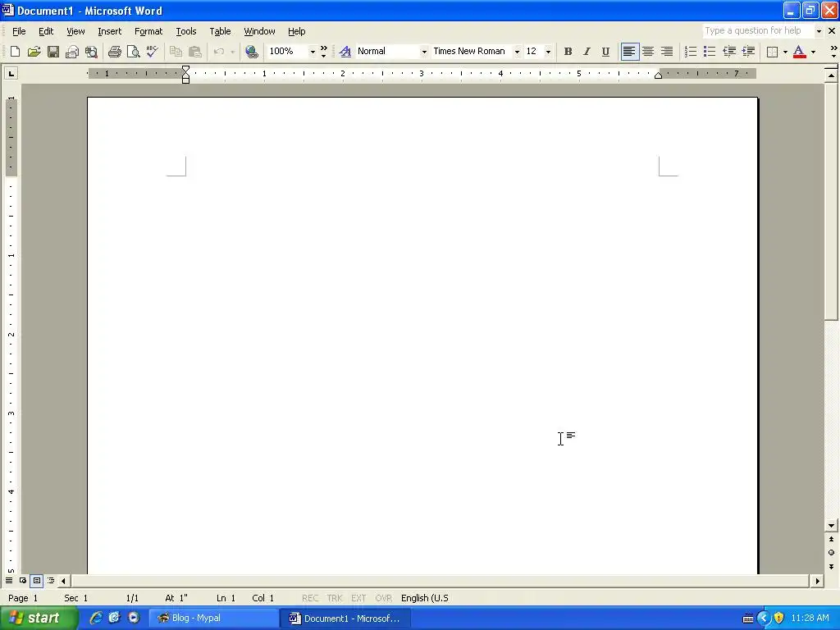This screenshot has width=840, height=630.
Task: Click the E-mail toolbar icon
Action: coord(72,52)
